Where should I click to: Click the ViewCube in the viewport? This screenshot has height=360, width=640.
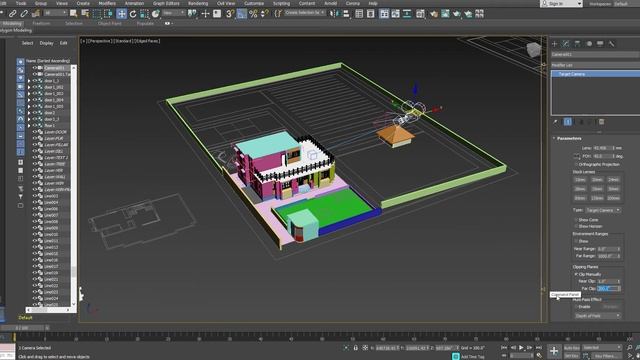pos(533,50)
